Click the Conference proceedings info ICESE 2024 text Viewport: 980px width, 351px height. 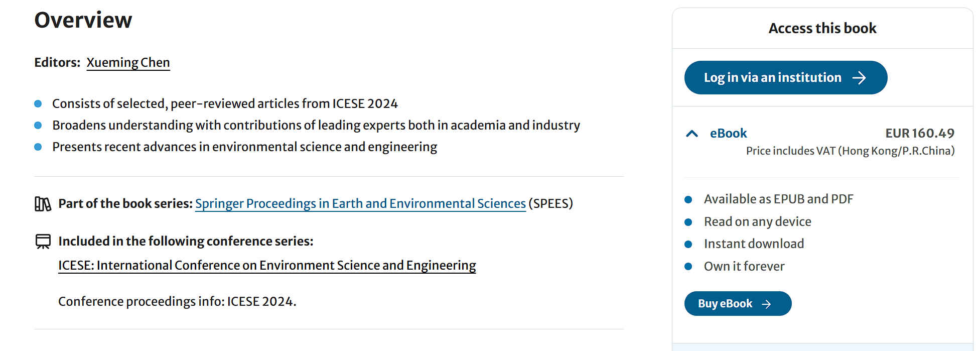click(177, 302)
